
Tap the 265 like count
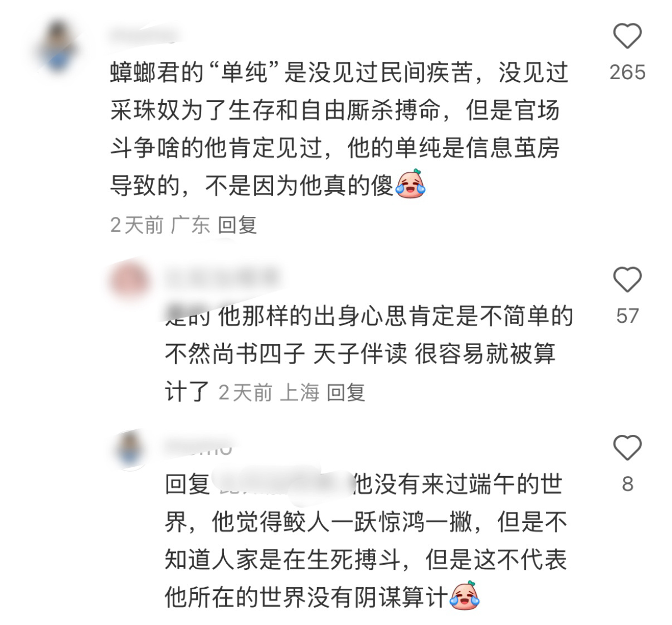627,72
